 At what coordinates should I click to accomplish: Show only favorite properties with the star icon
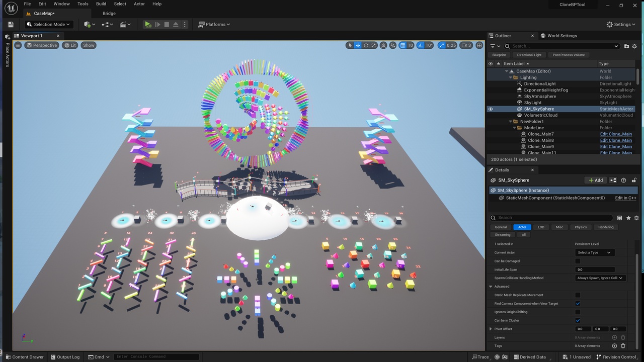(x=628, y=218)
